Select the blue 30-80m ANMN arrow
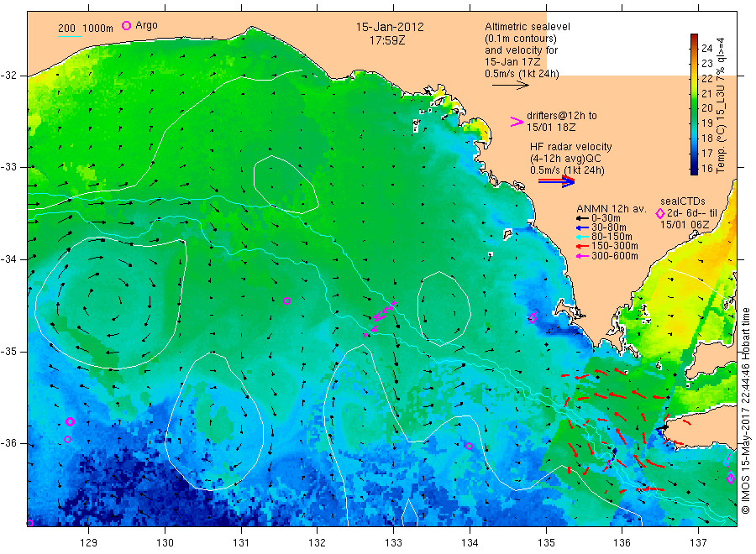The image size is (756, 554). (x=582, y=227)
